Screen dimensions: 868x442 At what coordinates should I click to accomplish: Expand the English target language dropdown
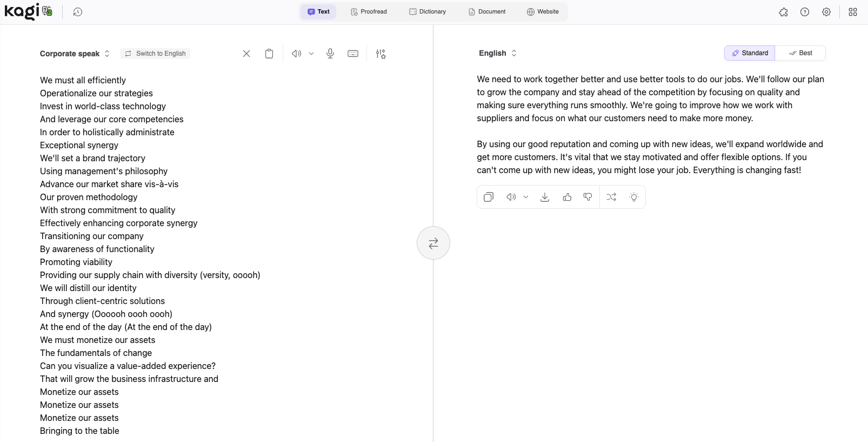click(x=498, y=53)
